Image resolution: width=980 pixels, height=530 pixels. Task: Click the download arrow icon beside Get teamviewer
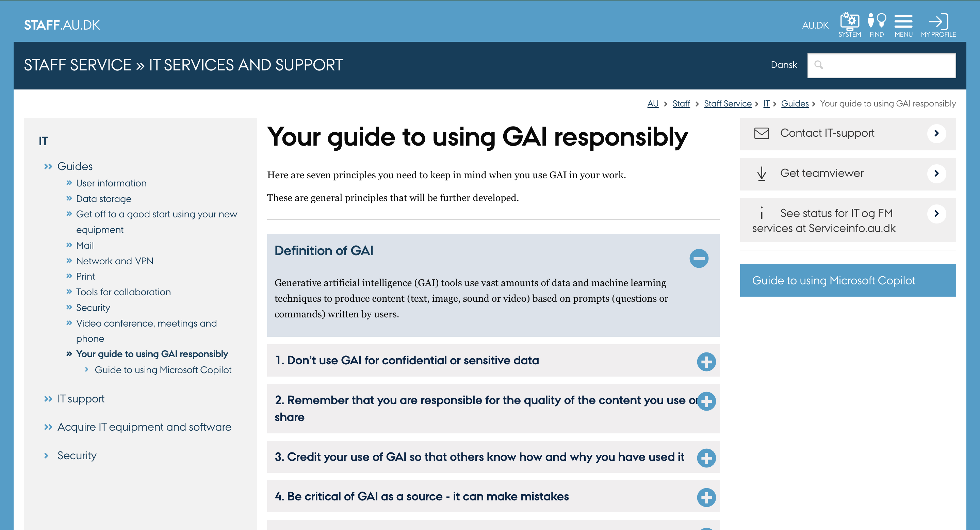[761, 174]
